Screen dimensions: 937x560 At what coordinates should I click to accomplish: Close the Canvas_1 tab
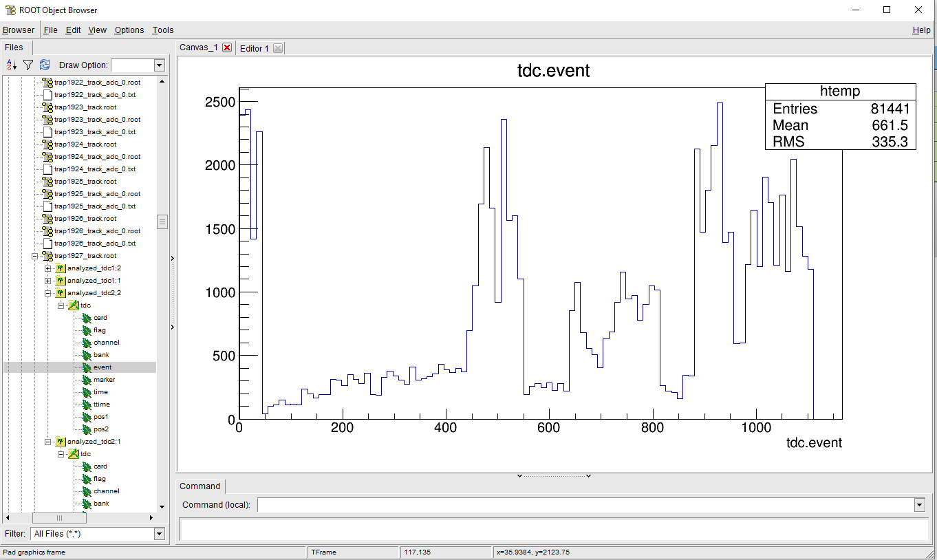pyautogui.click(x=227, y=47)
